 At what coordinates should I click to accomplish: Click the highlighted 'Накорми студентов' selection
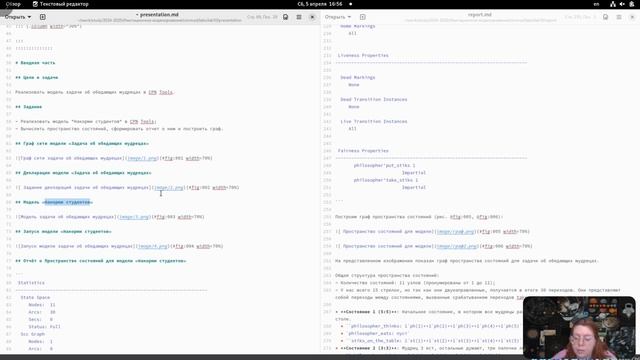67,202
